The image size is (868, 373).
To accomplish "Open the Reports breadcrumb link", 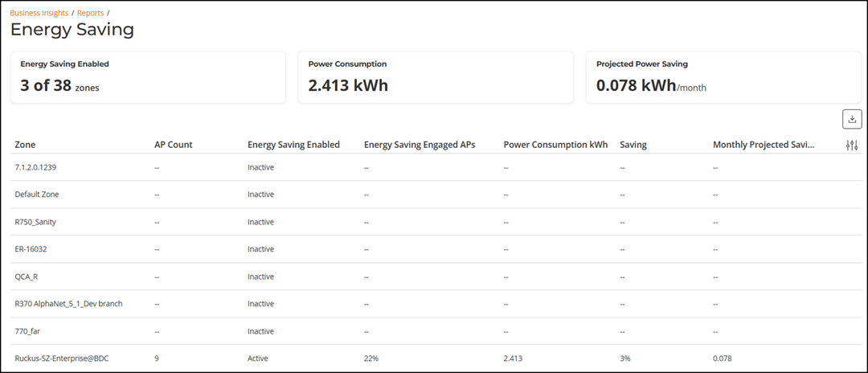I will [90, 13].
